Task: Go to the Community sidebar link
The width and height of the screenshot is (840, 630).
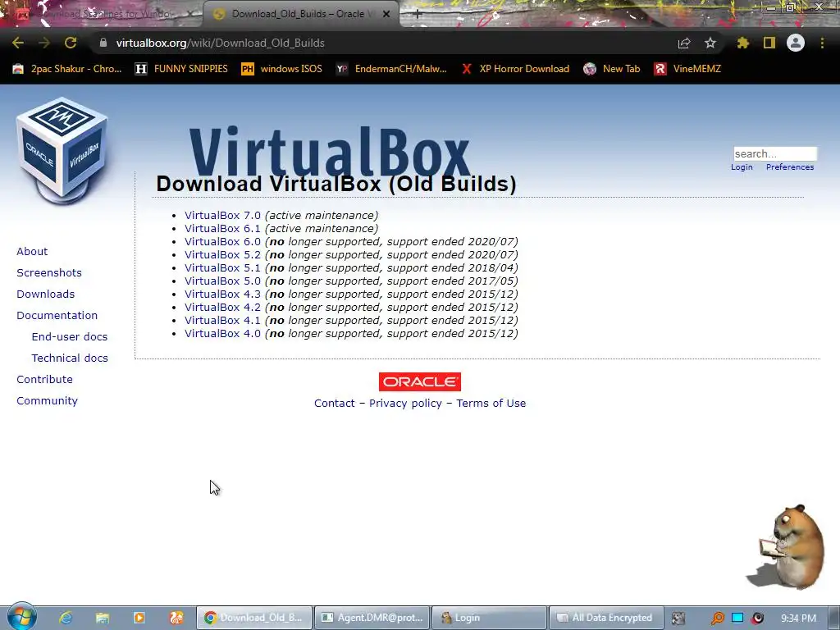Action: 47,400
